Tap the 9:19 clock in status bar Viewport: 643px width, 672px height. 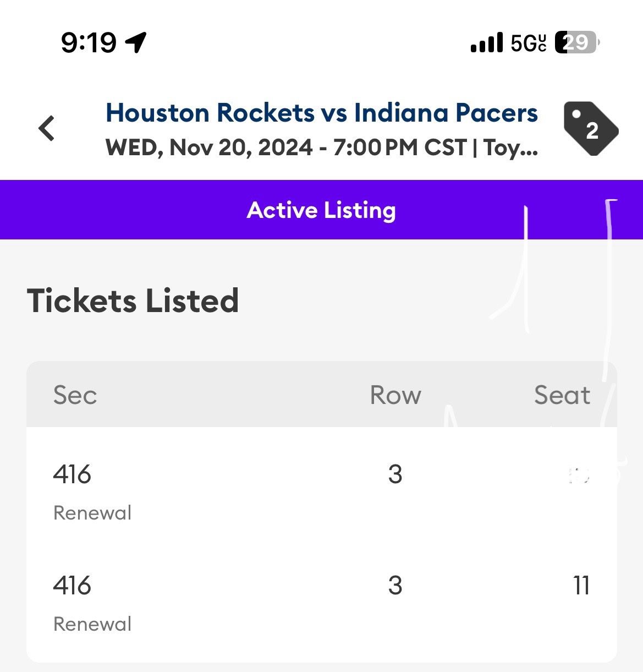click(89, 42)
